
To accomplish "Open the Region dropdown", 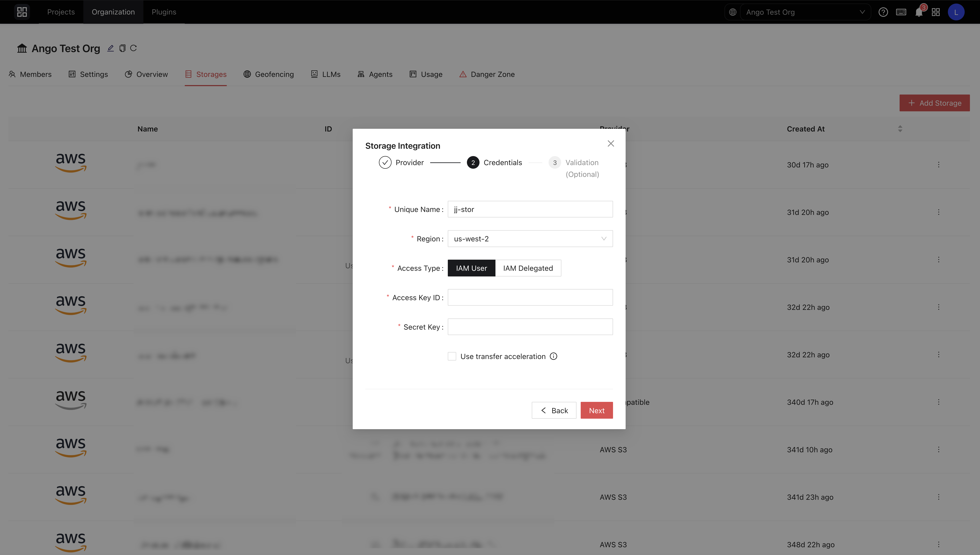I will 530,239.
